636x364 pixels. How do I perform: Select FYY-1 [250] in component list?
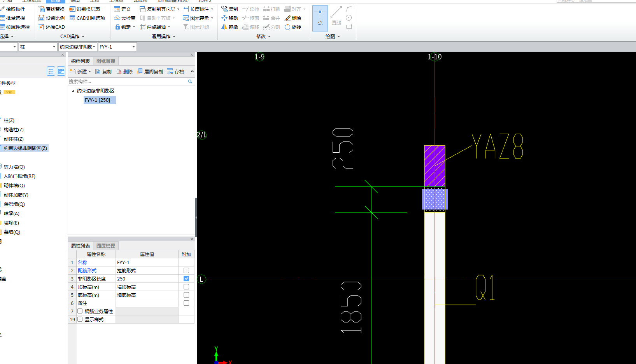100,100
